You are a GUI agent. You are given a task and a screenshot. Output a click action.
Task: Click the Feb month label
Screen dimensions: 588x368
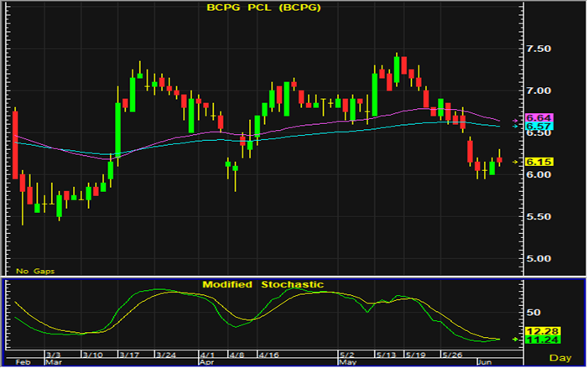point(23,362)
